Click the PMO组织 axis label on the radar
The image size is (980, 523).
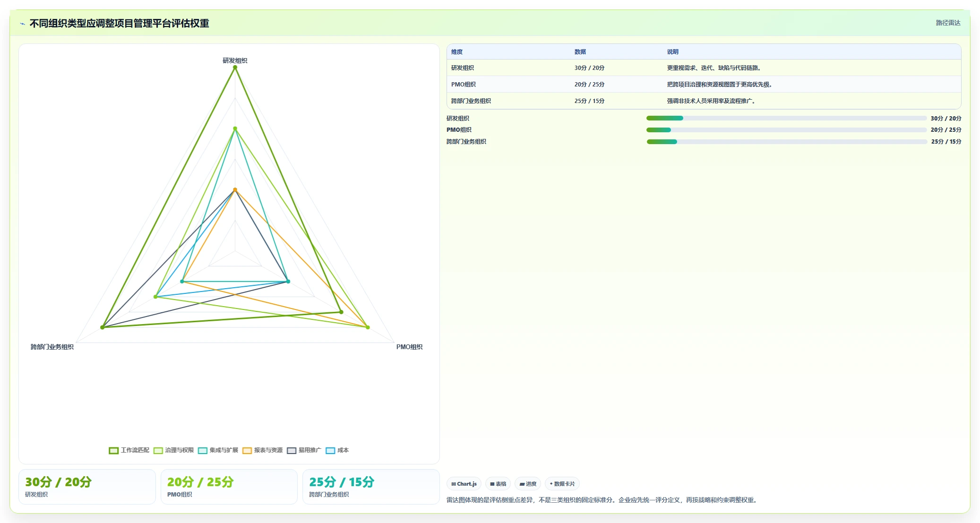coord(409,347)
